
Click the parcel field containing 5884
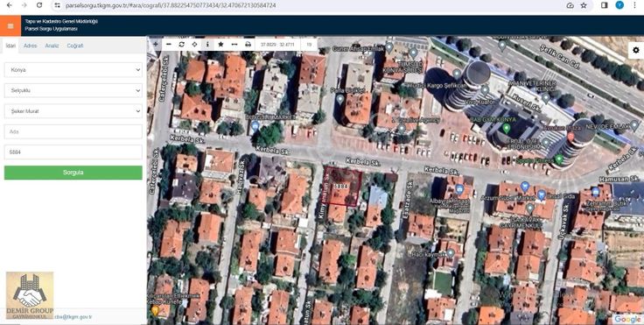73,152
